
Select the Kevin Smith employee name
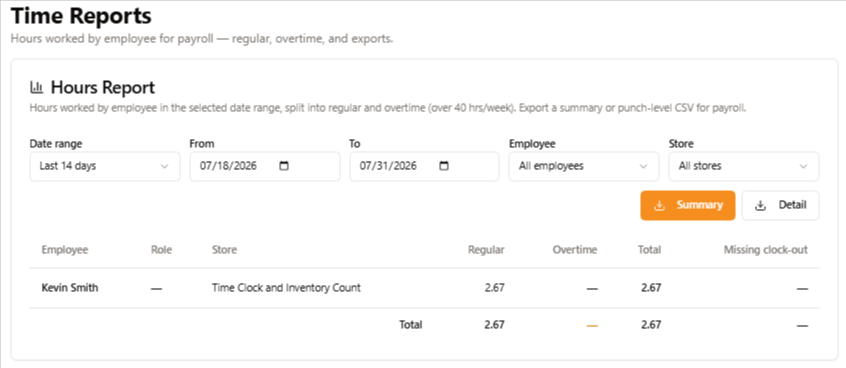click(70, 288)
